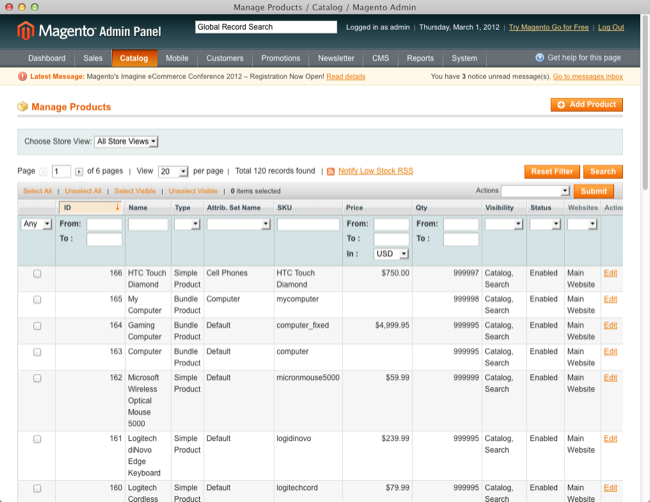Open Read details link
This screenshot has width=650, height=502.
(x=346, y=77)
